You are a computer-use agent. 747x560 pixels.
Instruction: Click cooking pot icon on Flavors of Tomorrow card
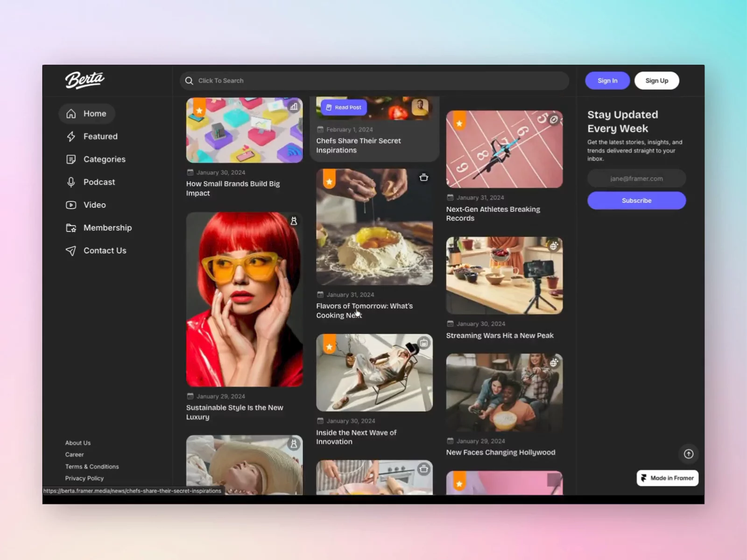click(x=424, y=177)
